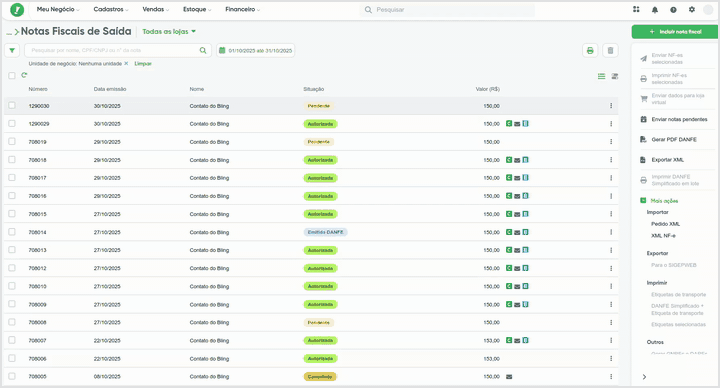Click the print icon above the list
Image resolution: width=720 pixels, height=388 pixels.
(x=590, y=51)
